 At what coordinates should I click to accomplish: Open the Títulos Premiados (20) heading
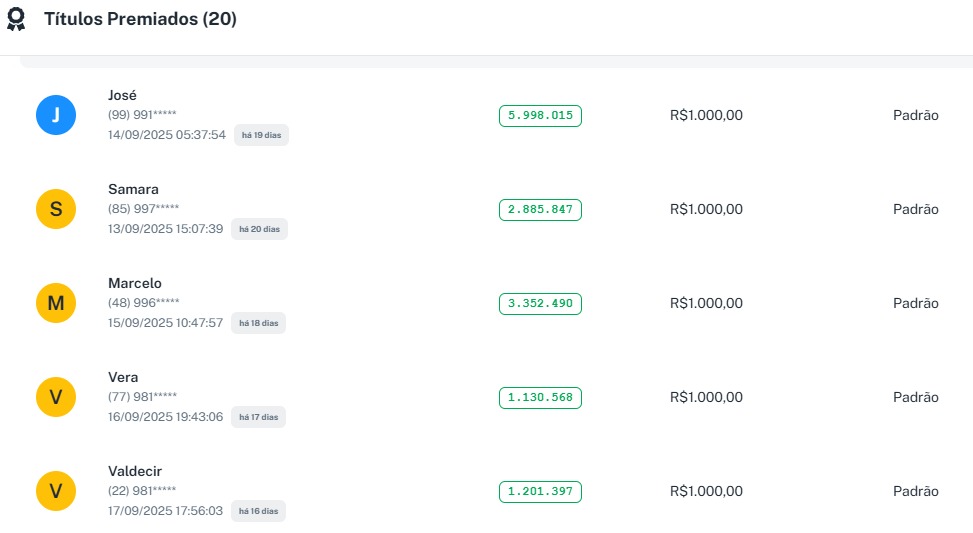coord(140,19)
